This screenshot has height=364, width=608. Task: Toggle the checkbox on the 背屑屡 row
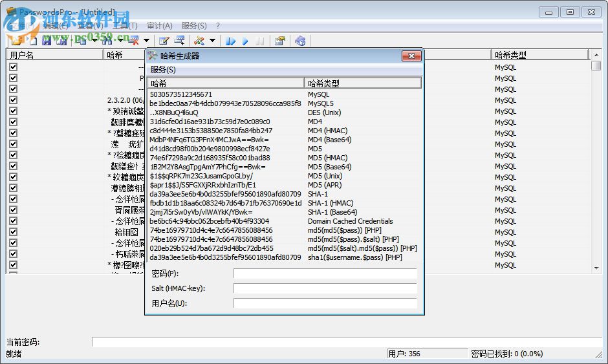coord(14,209)
